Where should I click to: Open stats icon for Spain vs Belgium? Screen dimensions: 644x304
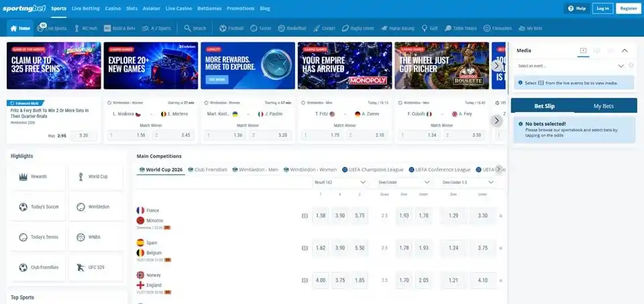coord(305,248)
